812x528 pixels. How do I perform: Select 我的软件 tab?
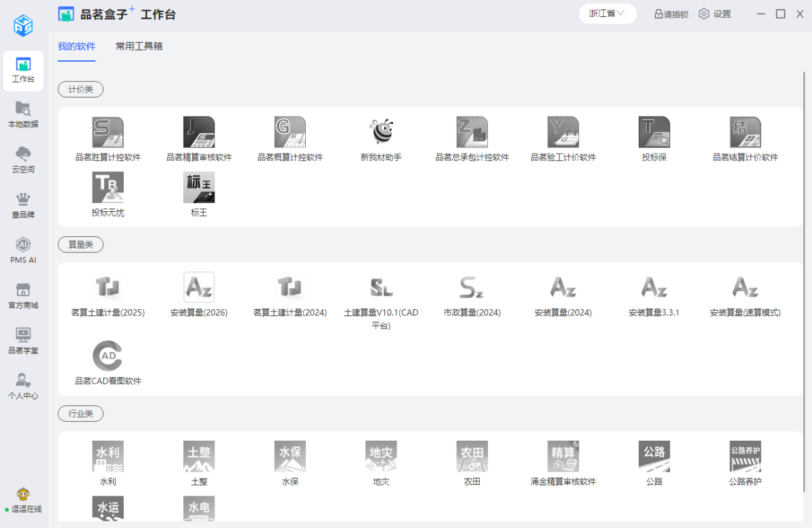76,47
